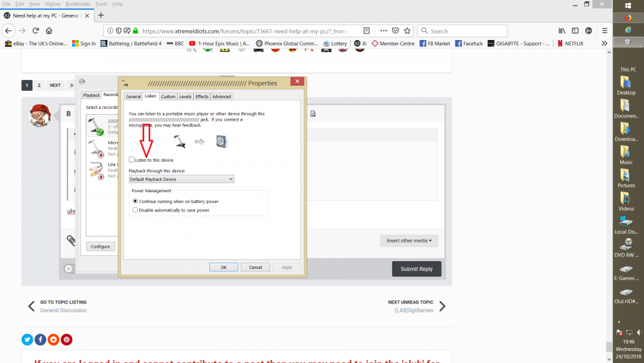Open the Desktop folder icon
The width and height of the screenshot is (644, 363).
626,86
